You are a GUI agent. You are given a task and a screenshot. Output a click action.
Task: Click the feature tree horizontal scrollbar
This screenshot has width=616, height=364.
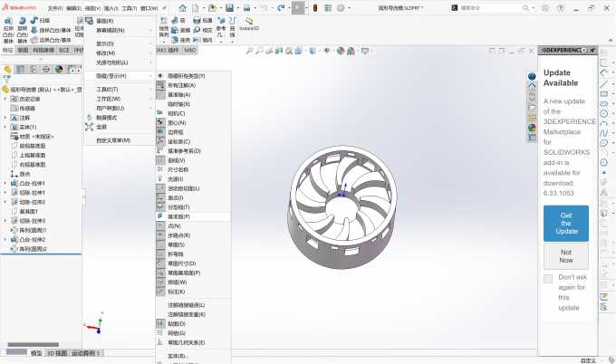click(34, 345)
